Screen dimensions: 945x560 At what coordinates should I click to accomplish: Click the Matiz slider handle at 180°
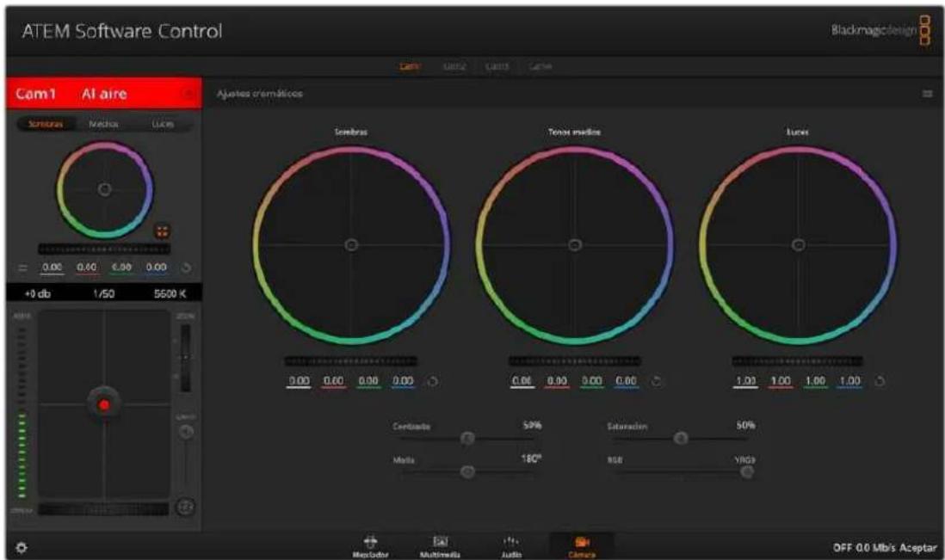click(x=467, y=471)
